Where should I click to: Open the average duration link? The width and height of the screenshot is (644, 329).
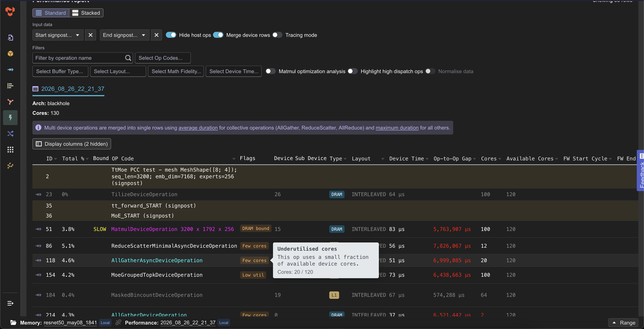[198, 128]
